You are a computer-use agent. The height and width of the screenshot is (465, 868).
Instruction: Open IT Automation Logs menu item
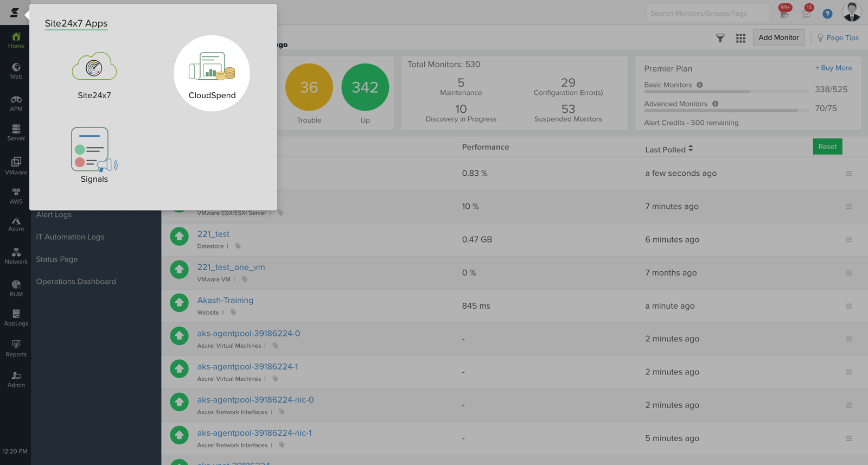[70, 237]
